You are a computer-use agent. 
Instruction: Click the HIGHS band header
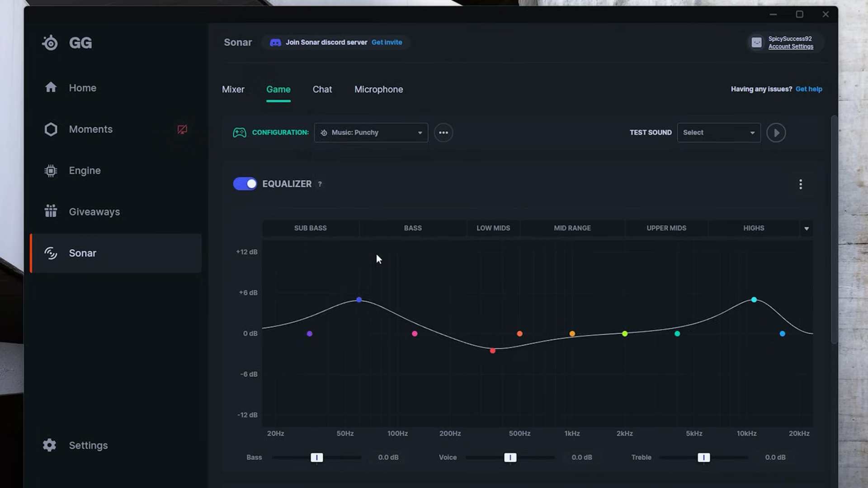(754, 228)
